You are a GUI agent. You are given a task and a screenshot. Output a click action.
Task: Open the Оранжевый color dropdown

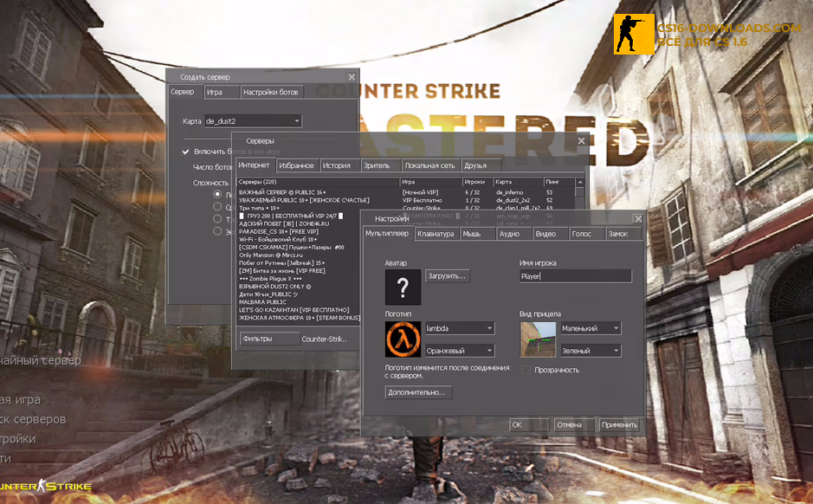(x=460, y=351)
